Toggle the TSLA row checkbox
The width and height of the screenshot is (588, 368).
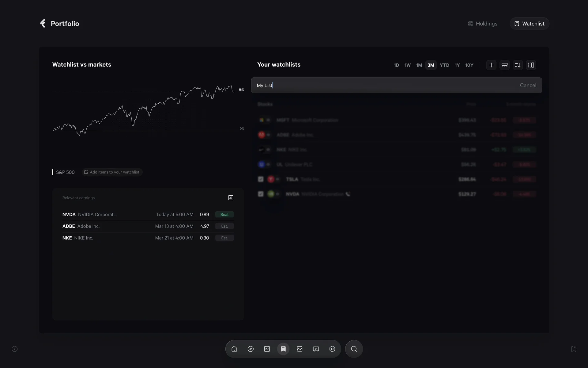(x=261, y=179)
